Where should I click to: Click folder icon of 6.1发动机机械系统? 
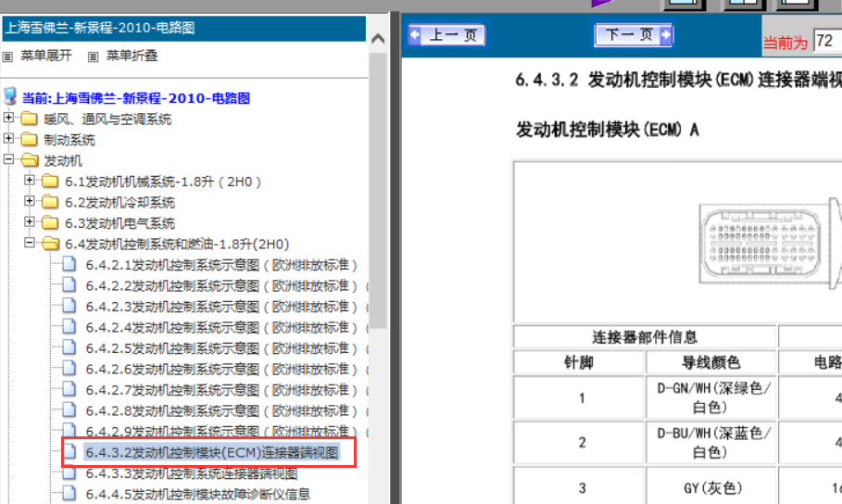click(50, 181)
